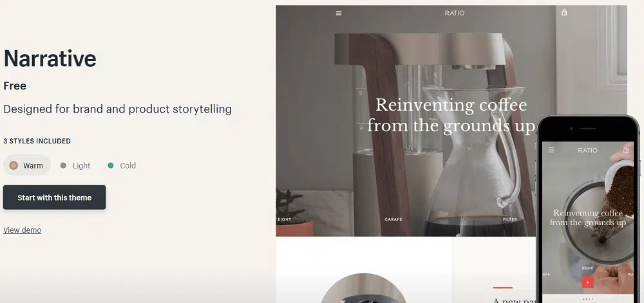Click the red plus button in phone preview

pos(588,282)
